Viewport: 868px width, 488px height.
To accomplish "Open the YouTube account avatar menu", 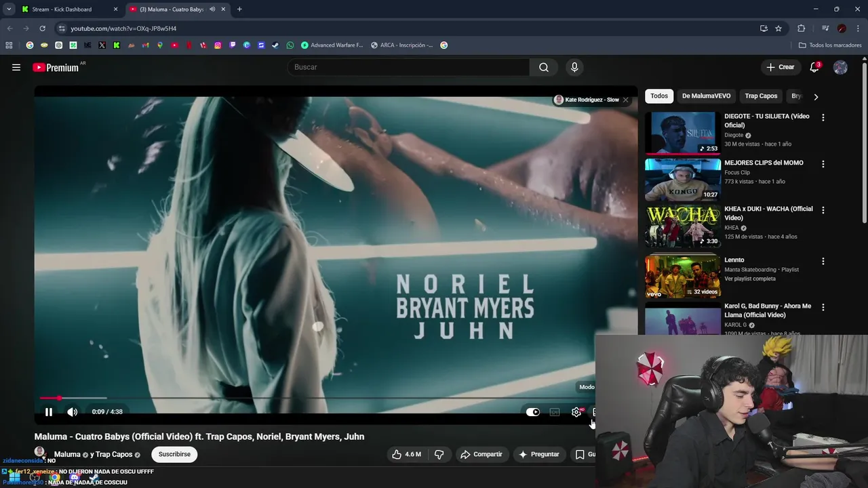I will click(x=840, y=67).
